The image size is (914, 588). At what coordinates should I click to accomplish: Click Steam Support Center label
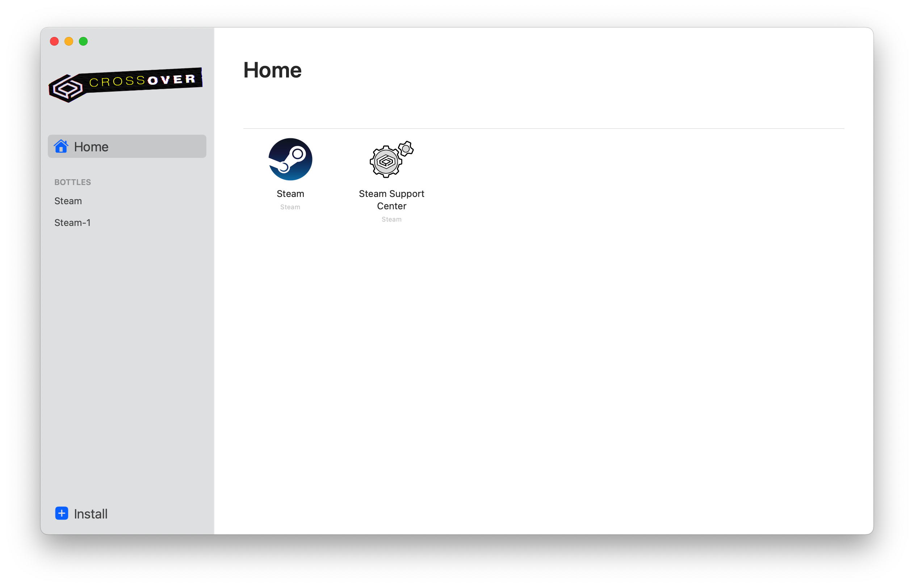[x=391, y=199]
